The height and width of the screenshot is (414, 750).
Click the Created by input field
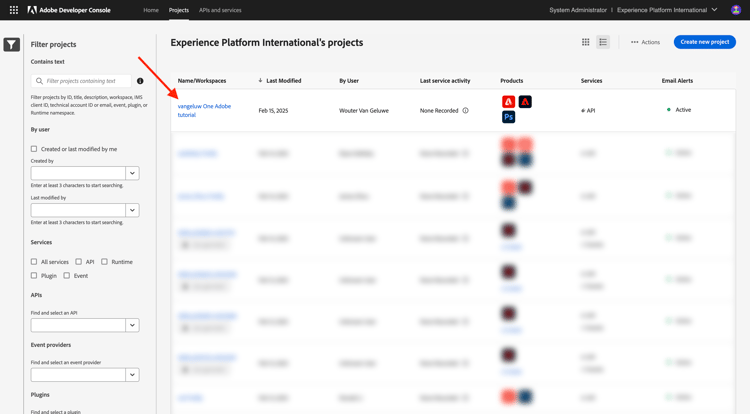click(x=78, y=173)
